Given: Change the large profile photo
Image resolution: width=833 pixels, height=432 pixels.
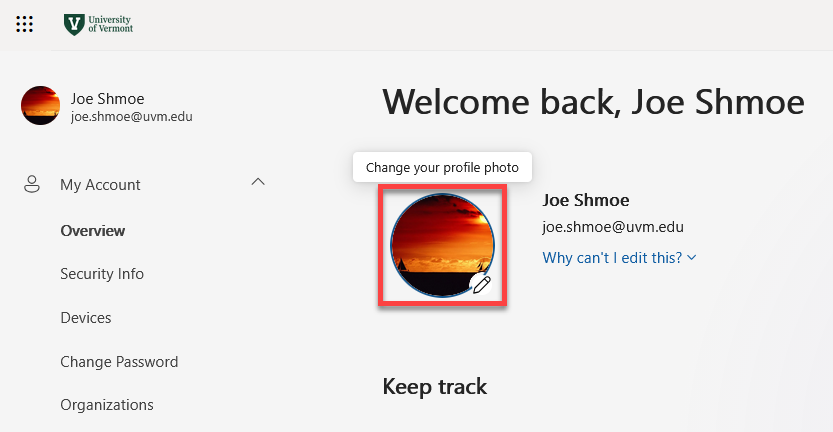Looking at the screenshot, I should 441,245.
